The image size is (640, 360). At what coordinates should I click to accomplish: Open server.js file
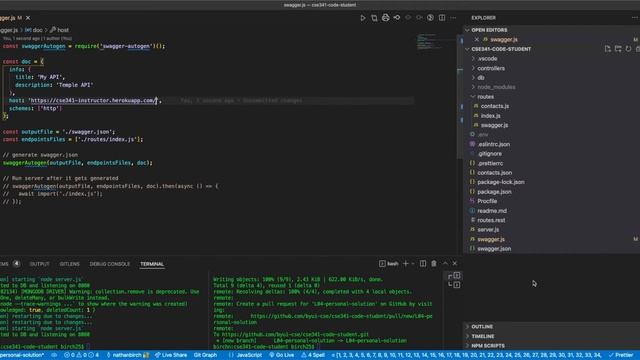pyautogui.click(x=488, y=230)
